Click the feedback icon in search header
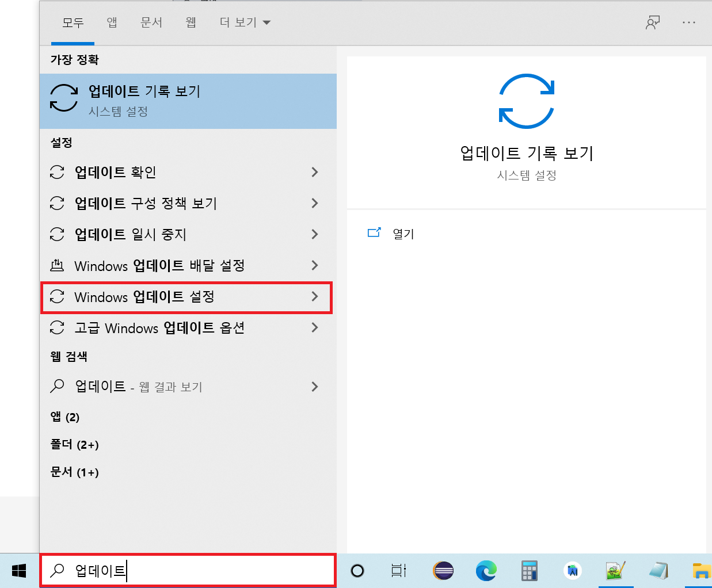The image size is (712, 588). point(652,22)
